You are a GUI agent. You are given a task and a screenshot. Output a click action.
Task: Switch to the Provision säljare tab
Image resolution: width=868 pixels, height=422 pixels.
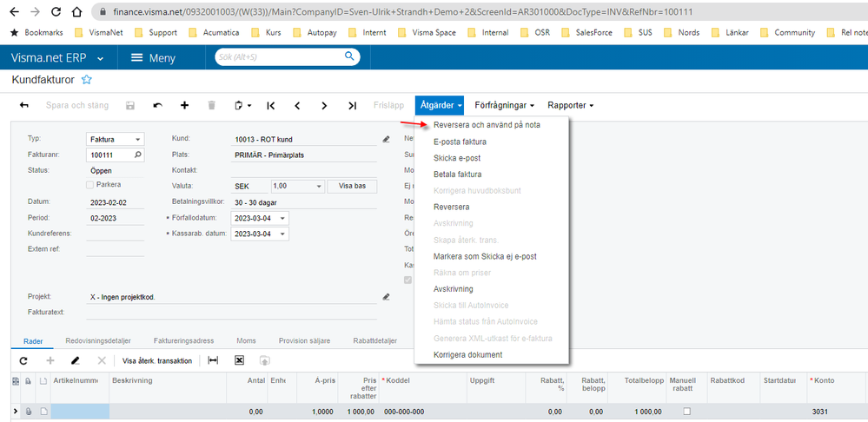(304, 340)
